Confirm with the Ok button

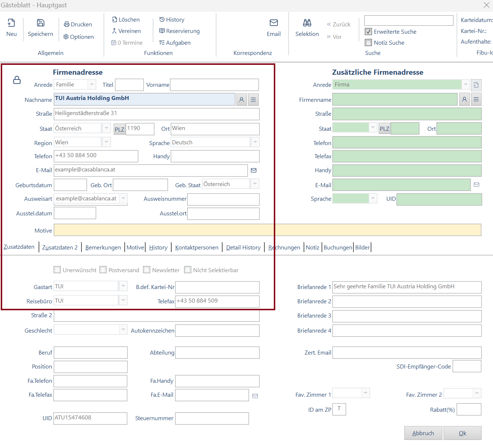point(463,433)
